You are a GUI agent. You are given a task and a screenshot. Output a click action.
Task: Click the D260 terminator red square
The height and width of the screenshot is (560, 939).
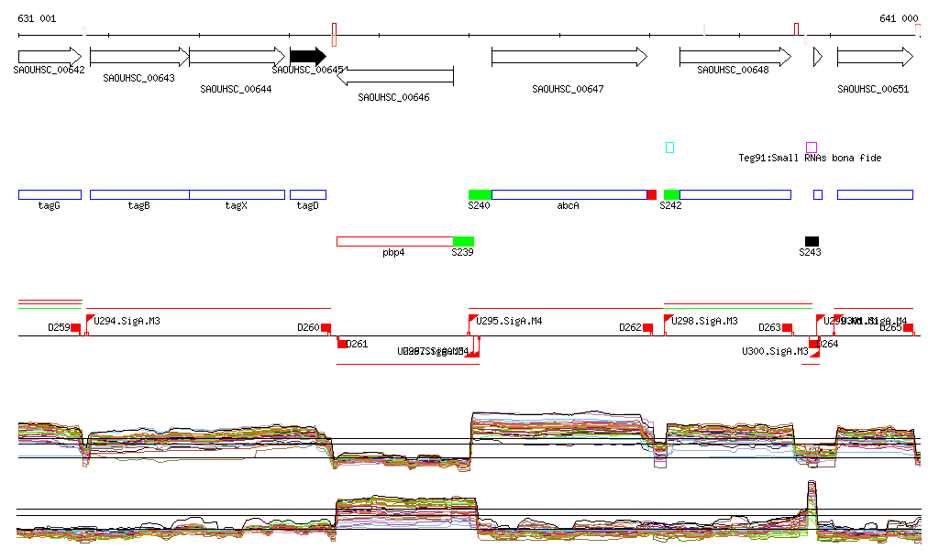pos(326,327)
